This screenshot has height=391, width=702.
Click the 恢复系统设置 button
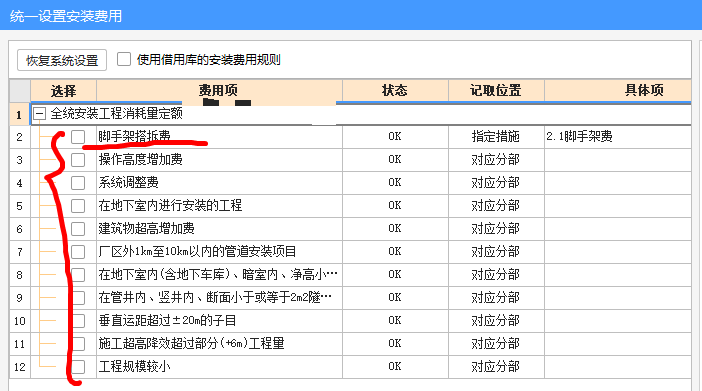(62, 60)
